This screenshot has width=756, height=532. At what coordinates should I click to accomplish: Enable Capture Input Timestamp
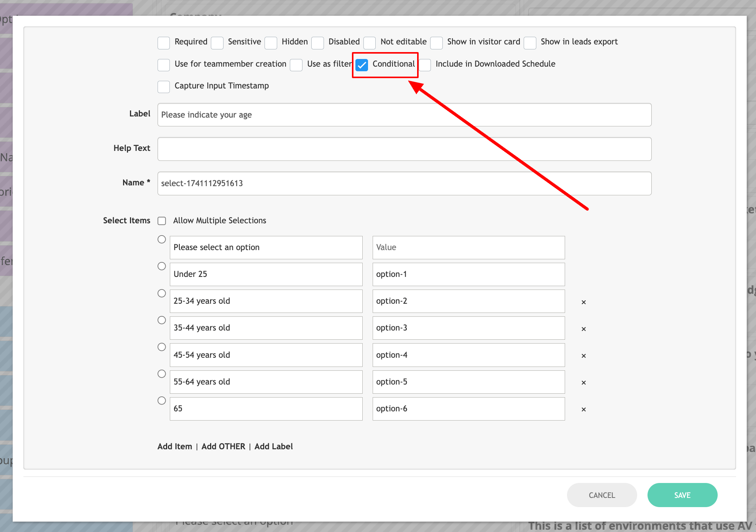click(164, 87)
